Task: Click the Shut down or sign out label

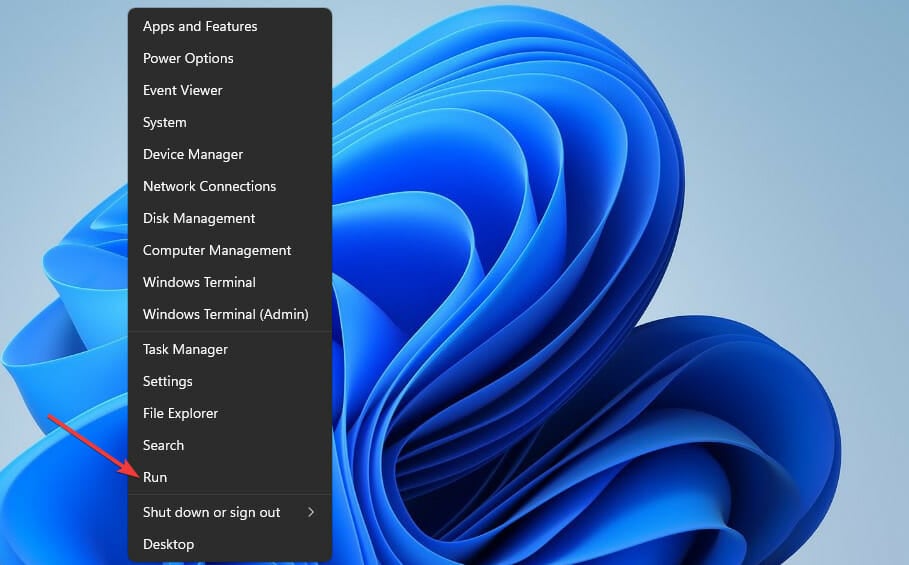Action: (x=212, y=512)
